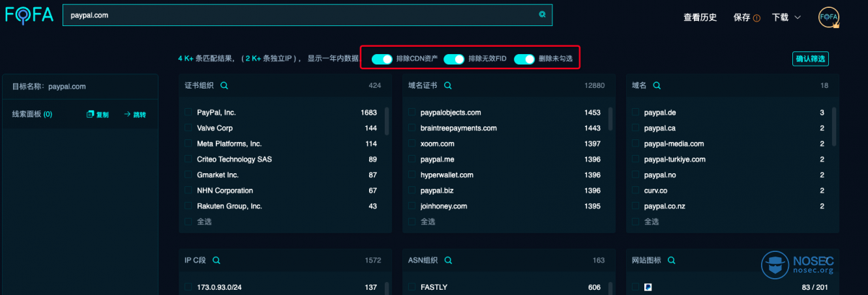This screenshot has width=868, height=295.
Task: Check the PayPal, Inc. checkbox
Action: (x=188, y=113)
